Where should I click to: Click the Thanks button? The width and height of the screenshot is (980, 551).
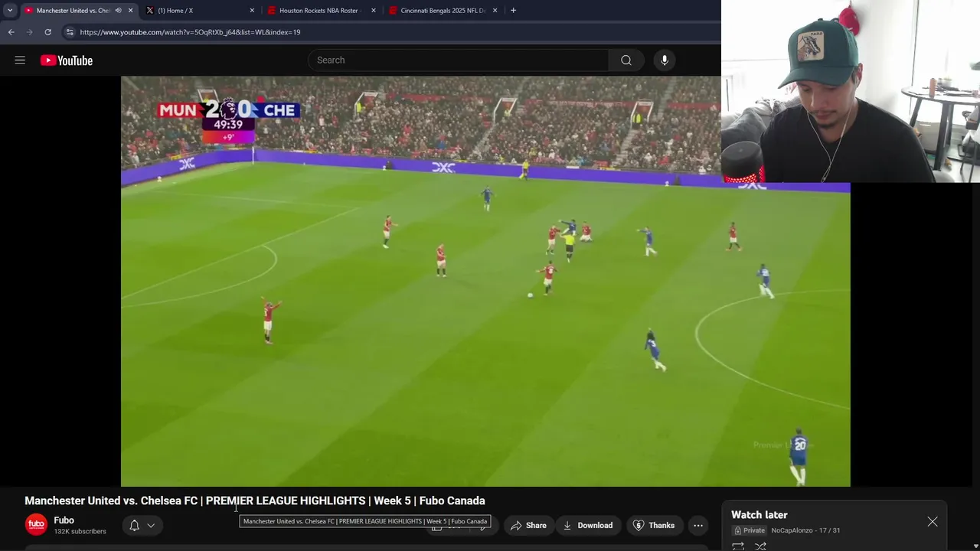[x=653, y=525]
